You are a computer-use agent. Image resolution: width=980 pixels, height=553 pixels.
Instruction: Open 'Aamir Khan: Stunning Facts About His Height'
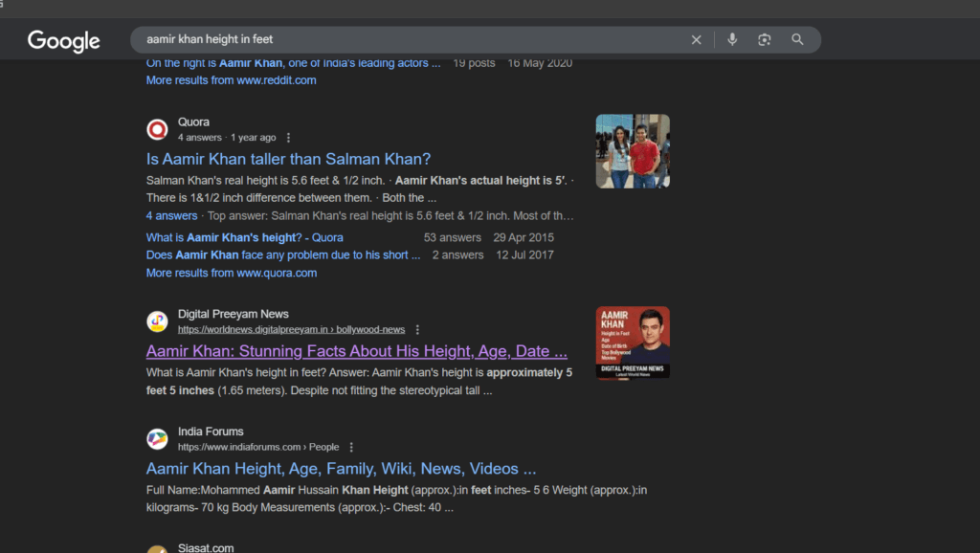pos(357,351)
